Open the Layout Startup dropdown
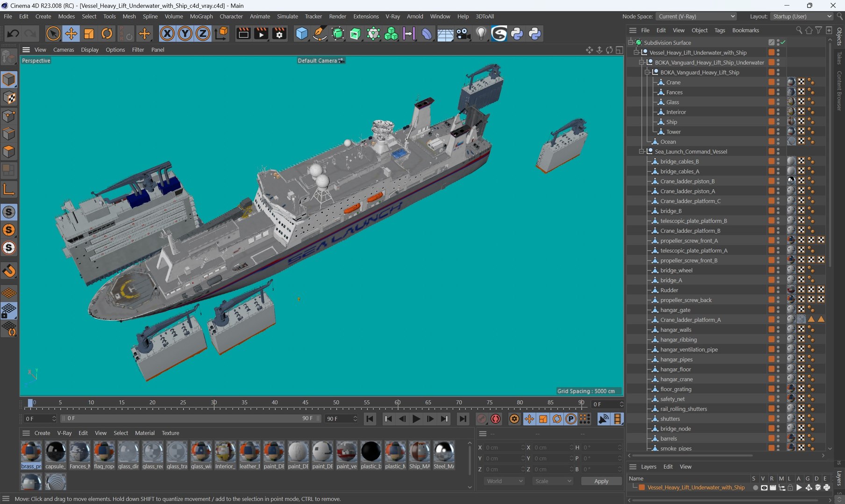Image resolution: width=845 pixels, height=504 pixels. click(x=802, y=16)
